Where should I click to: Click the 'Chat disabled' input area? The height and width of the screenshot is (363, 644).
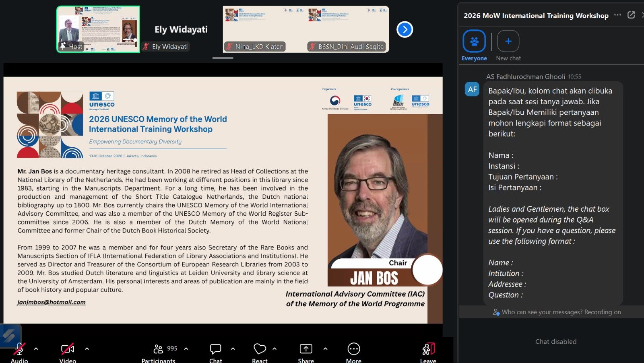coord(555,342)
